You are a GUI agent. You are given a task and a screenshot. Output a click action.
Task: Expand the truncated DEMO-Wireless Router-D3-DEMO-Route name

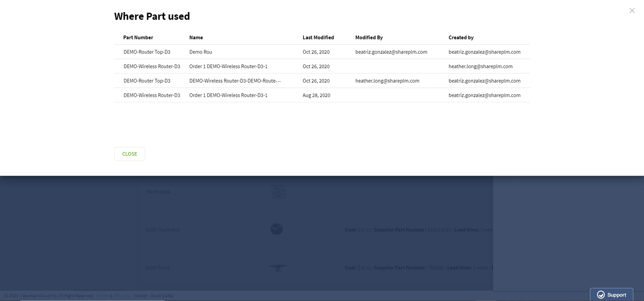point(235,81)
